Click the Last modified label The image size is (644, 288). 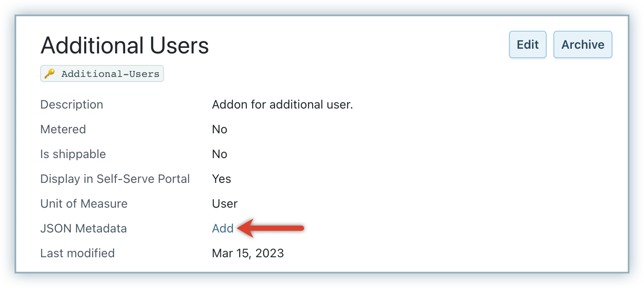point(77,253)
